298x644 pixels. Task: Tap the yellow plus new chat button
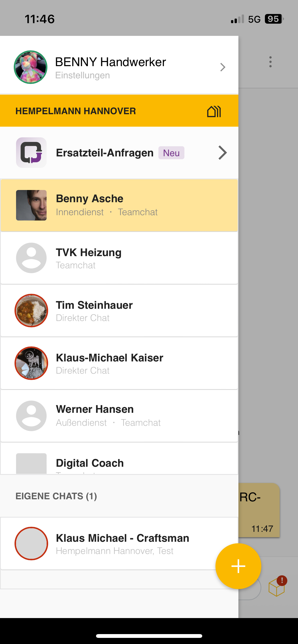point(238,566)
